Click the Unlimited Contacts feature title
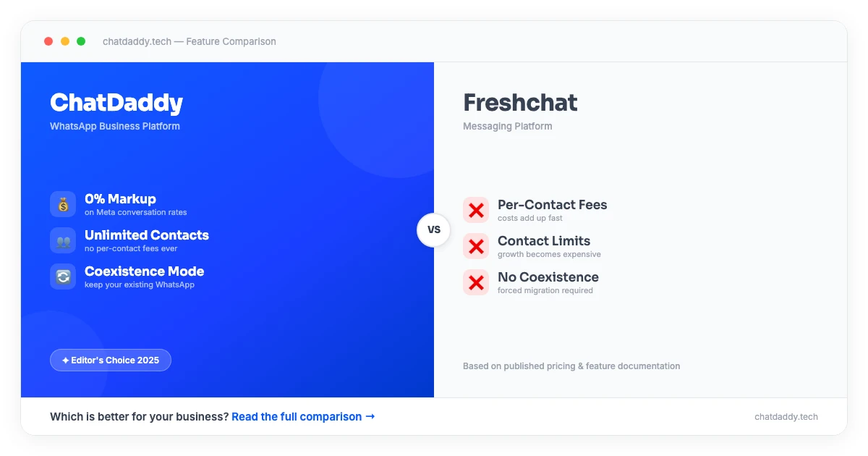 (147, 235)
